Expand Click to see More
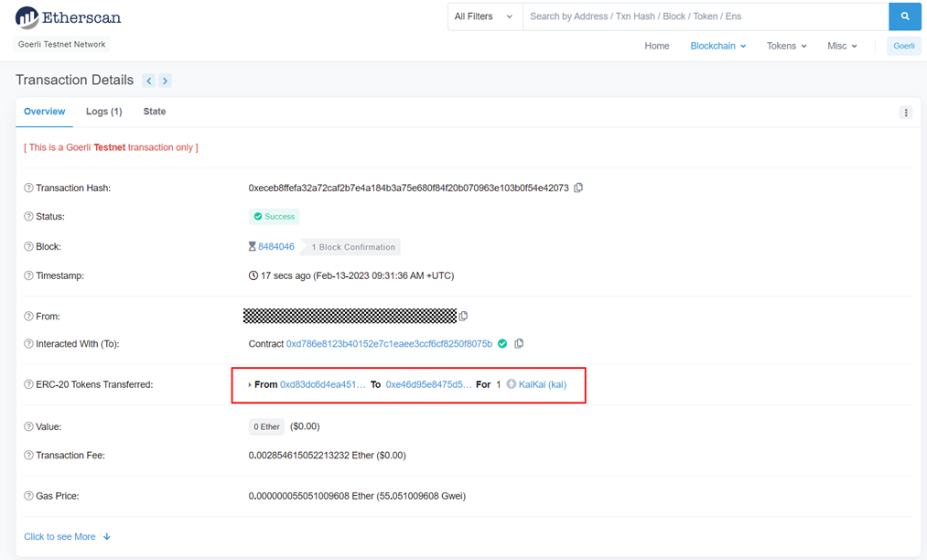The width and height of the screenshot is (927, 560). pyautogui.click(x=68, y=536)
